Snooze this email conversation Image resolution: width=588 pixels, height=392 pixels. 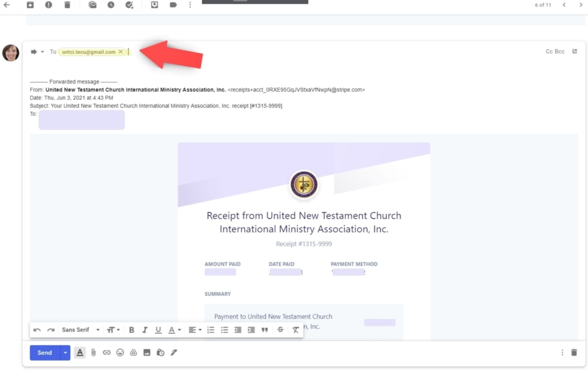pyautogui.click(x=111, y=5)
